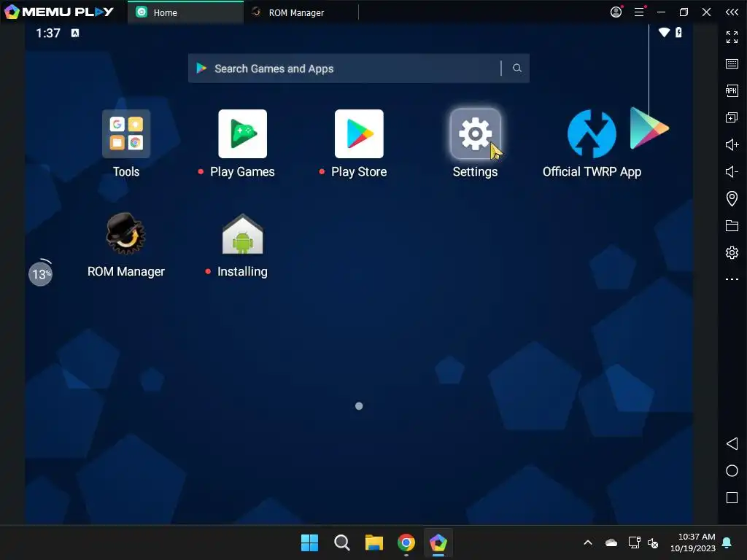The image size is (747, 560).
Task: Open ROM Manager app
Action: point(125,233)
